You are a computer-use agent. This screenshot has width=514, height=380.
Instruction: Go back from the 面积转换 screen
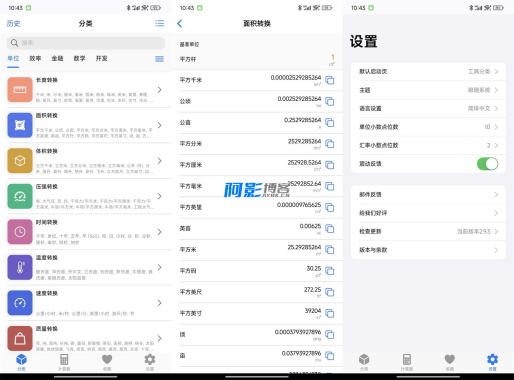(180, 23)
